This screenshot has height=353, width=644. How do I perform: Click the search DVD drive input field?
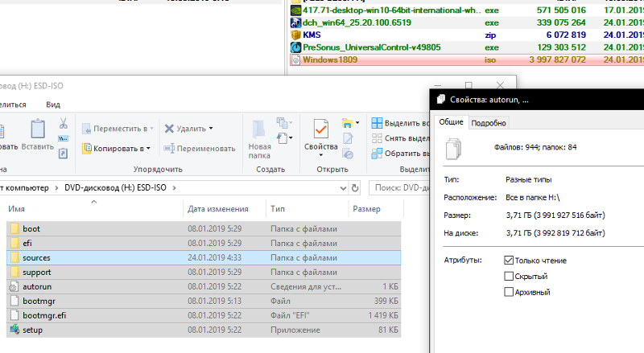400,188
